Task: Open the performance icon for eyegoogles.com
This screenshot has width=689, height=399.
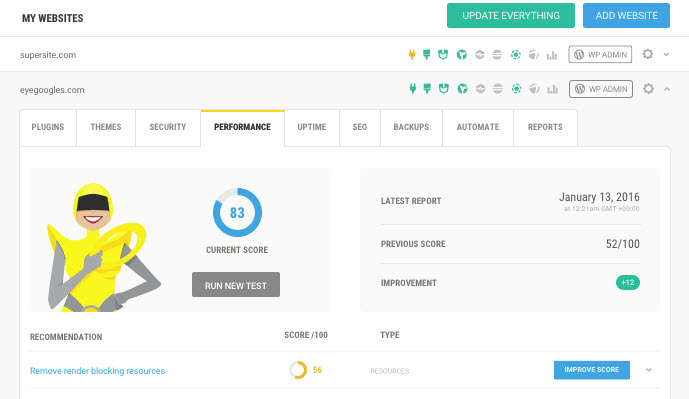Action: 462,89
